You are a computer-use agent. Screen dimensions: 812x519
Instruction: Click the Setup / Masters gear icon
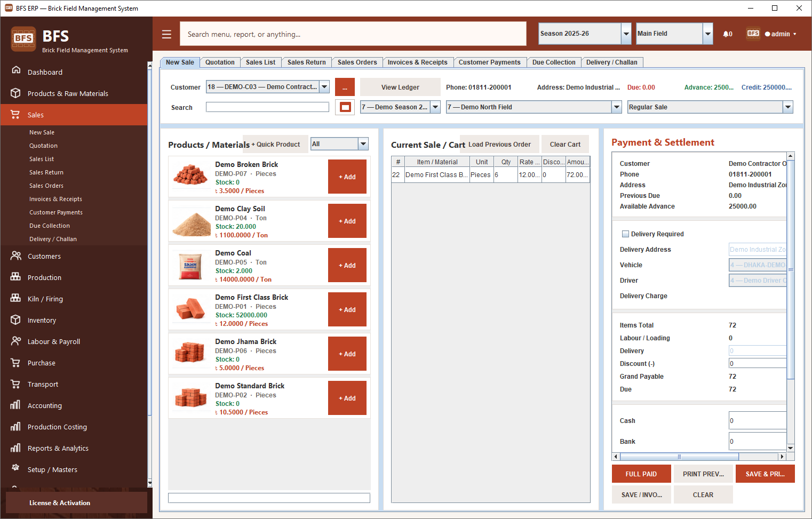[16, 468]
